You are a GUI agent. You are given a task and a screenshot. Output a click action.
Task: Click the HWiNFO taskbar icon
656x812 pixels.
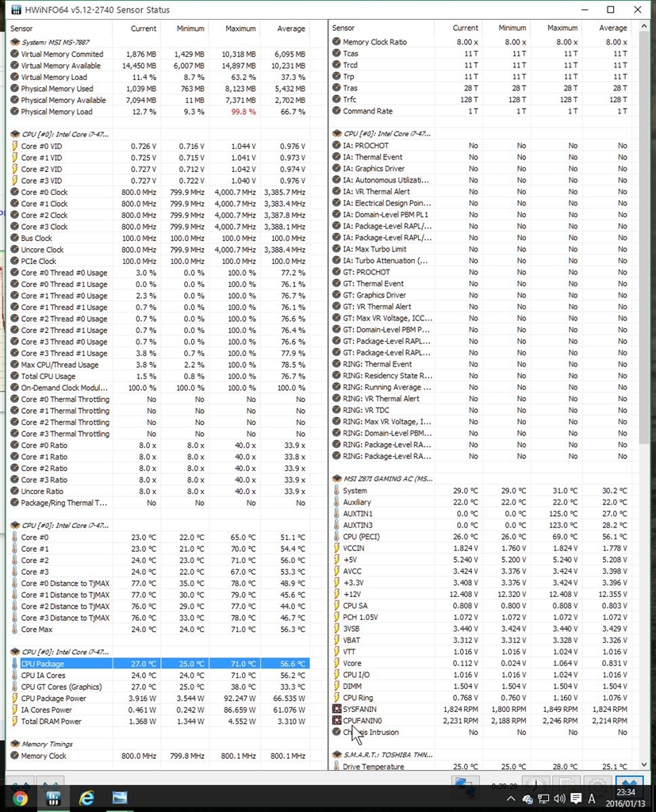tap(53, 798)
